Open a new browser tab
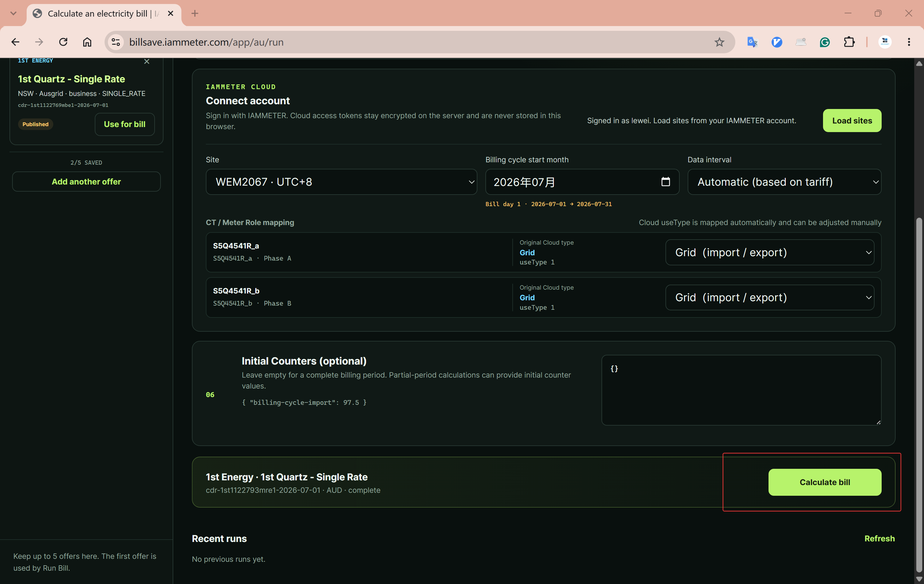 (195, 13)
